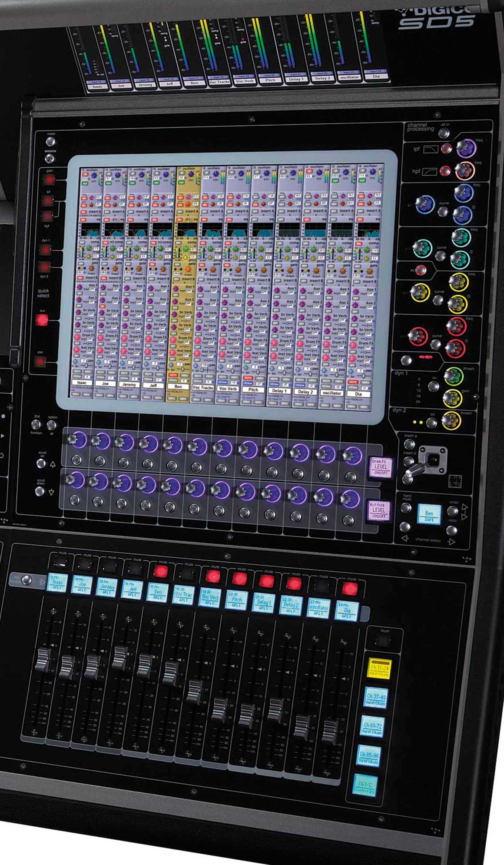Touch the purple lpf freq knob
The width and height of the screenshot is (504, 865).
pos(466,148)
